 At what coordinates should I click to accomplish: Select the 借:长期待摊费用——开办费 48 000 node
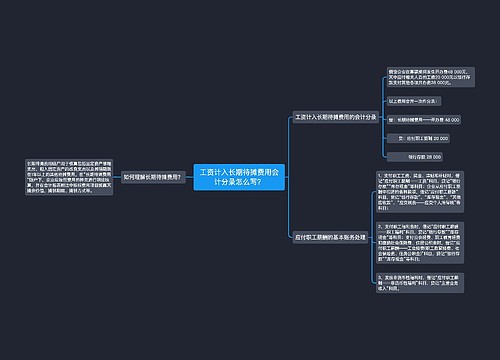[424, 120]
